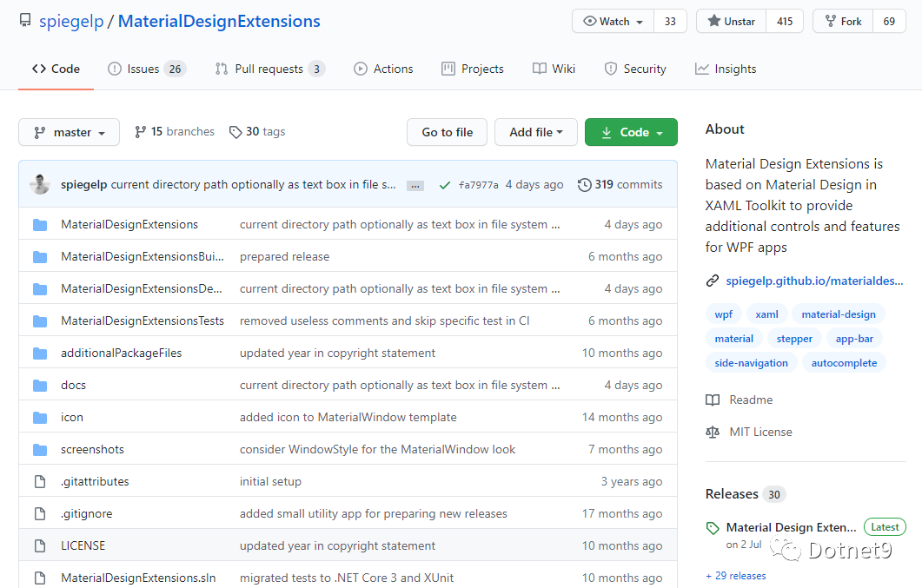Screen dimensions: 922x588
Task: Click the Watch button
Action: point(614,21)
